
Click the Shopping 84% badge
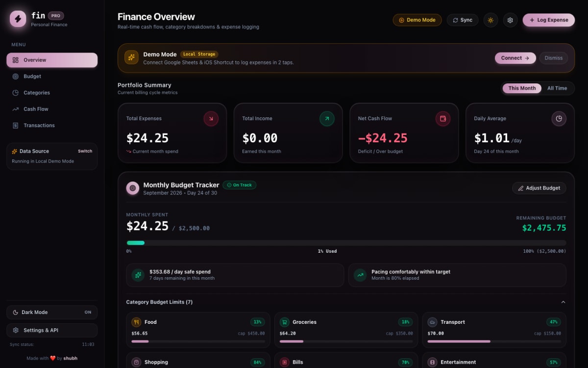258,363
